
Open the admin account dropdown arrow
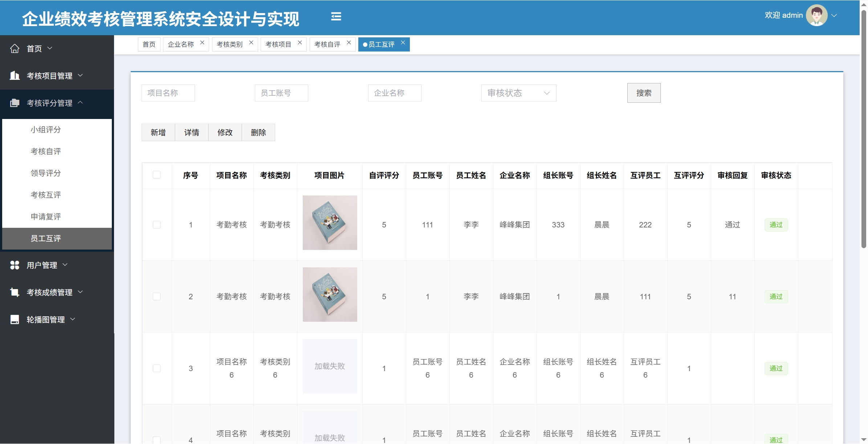834,16
